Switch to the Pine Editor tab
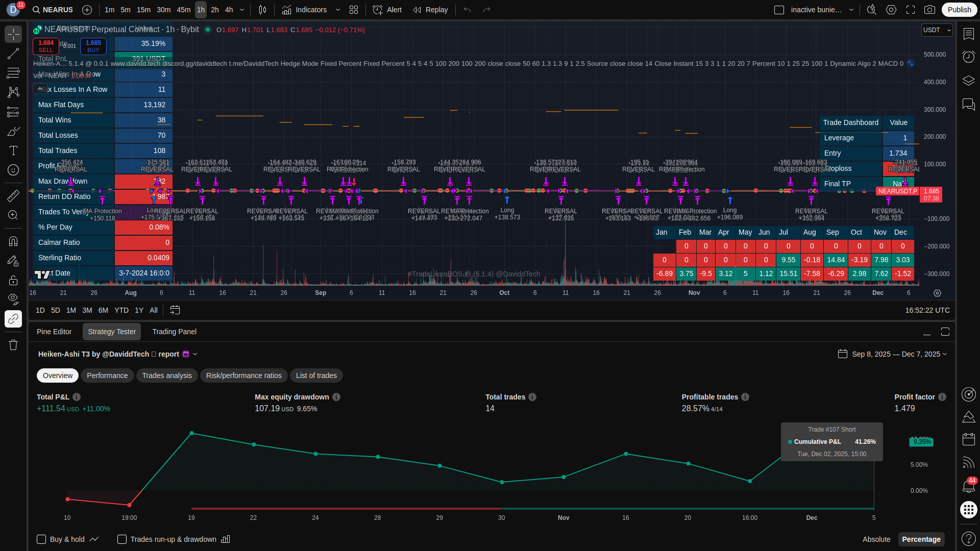The width and height of the screenshot is (980, 551). [x=54, y=332]
